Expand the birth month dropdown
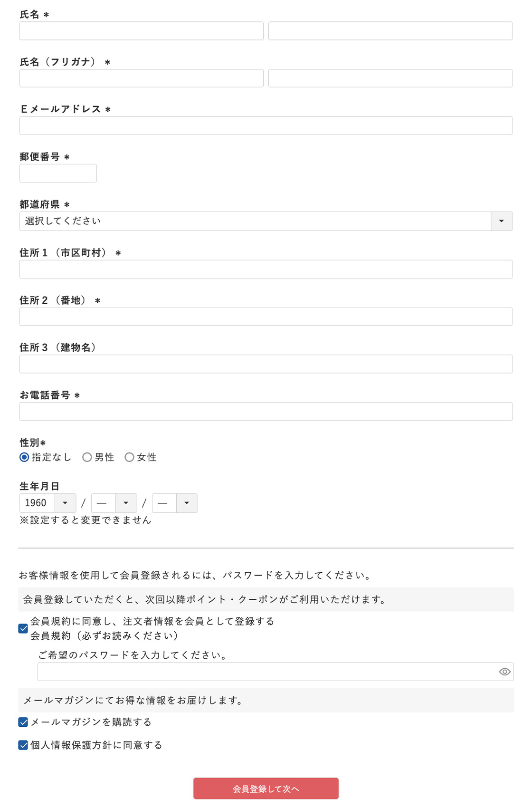532x808 pixels. point(114,503)
